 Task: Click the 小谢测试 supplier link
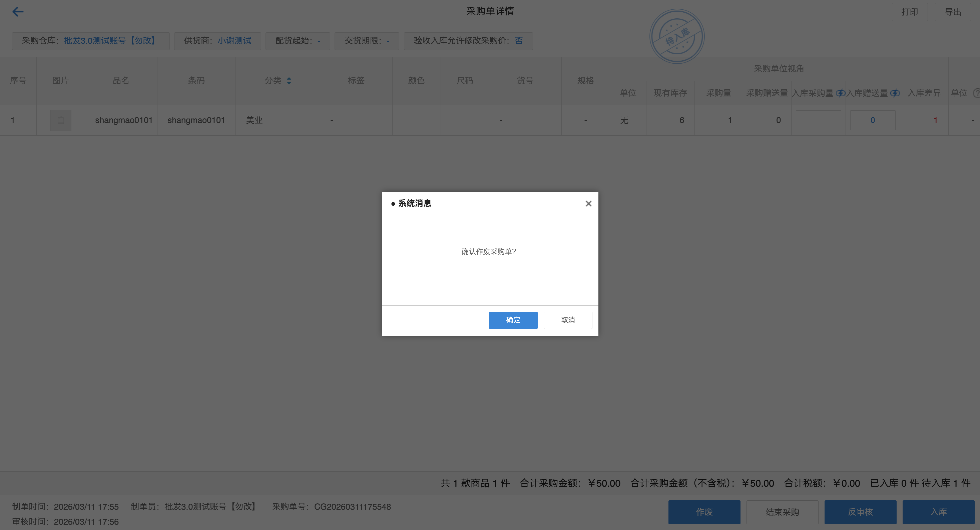click(x=234, y=41)
